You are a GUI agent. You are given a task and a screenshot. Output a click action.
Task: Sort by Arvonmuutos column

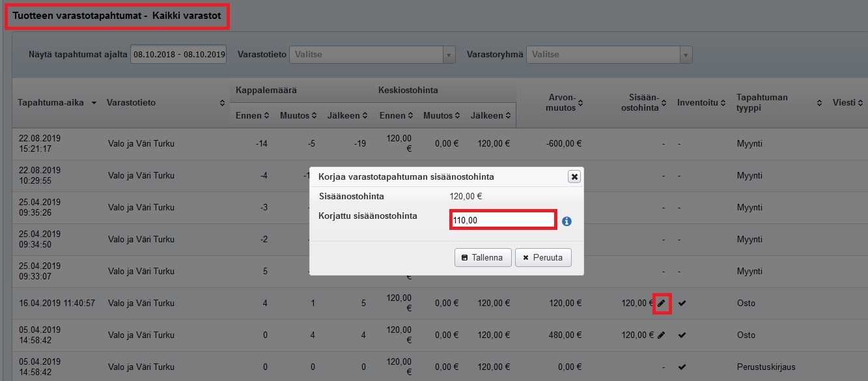point(580,103)
